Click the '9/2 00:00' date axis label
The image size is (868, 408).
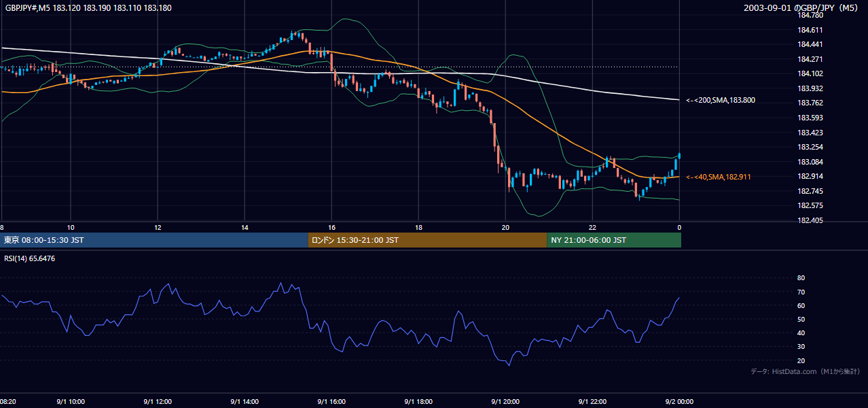(x=679, y=402)
